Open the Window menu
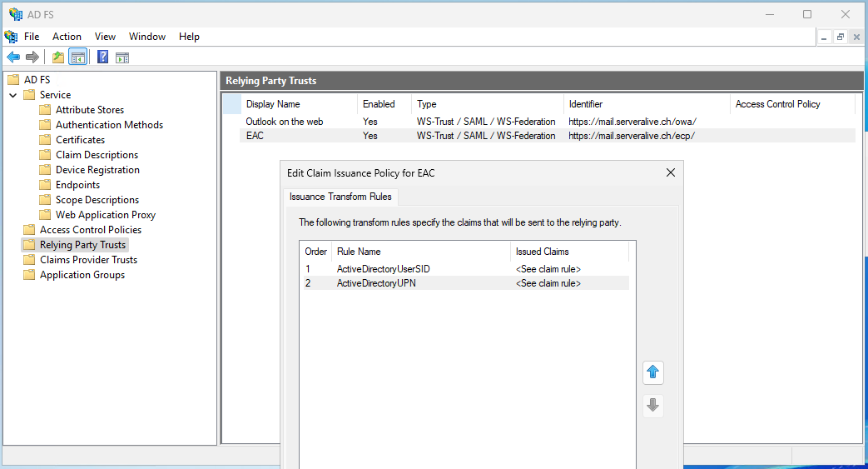 tap(147, 37)
